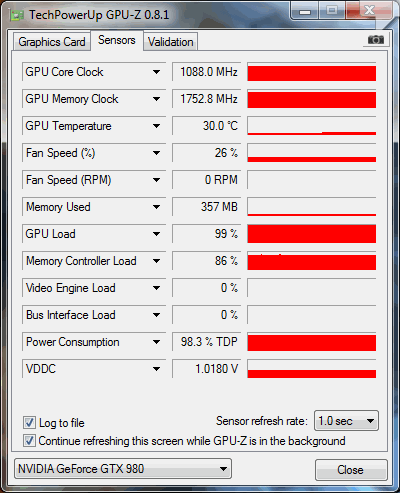Toggle the Log to file checkbox
Image resolution: width=400 pixels, height=493 pixels.
pos(29,423)
